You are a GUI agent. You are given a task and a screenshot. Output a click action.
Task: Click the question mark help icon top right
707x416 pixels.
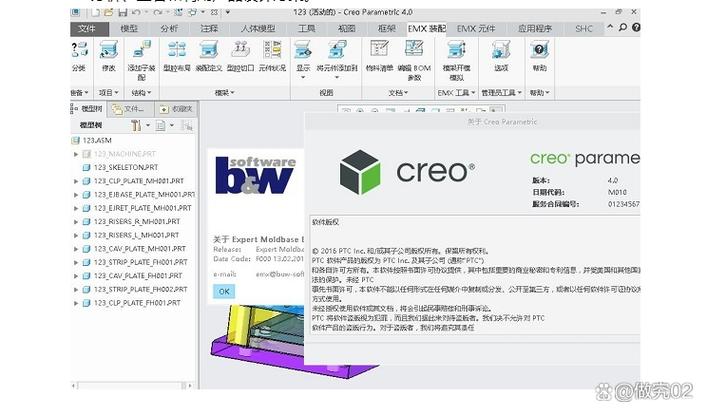click(636, 27)
